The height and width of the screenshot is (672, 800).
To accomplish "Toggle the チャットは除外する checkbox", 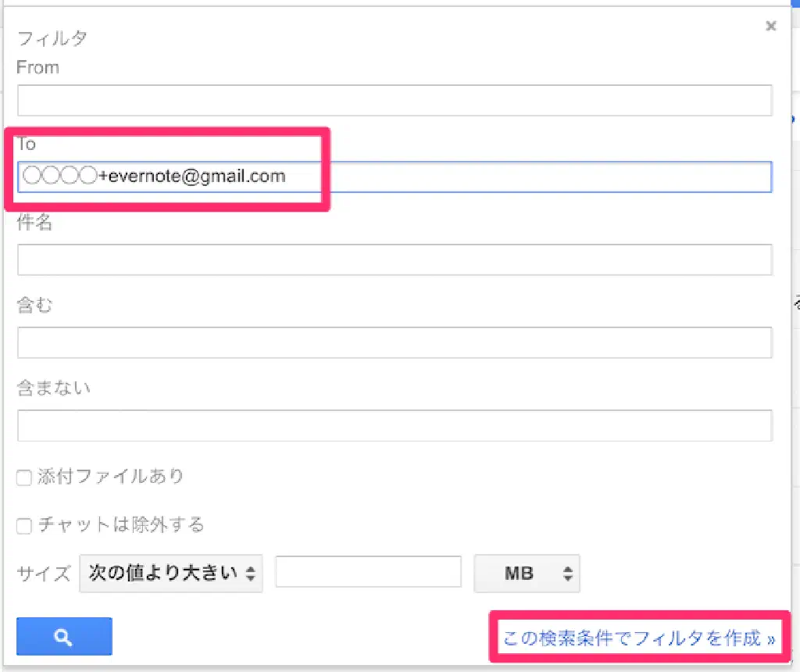I will click(x=24, y=526).
